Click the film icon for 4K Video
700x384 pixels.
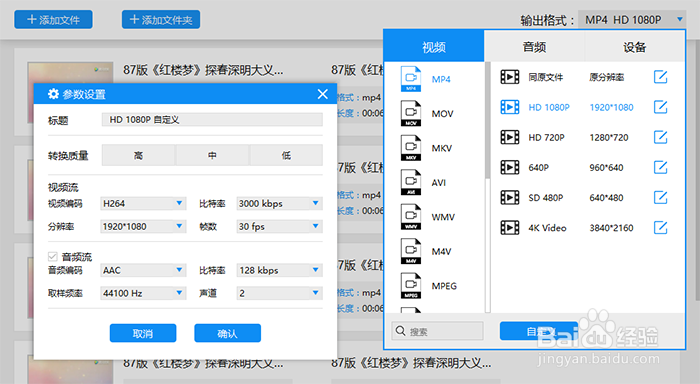click(x=509, y=228)
